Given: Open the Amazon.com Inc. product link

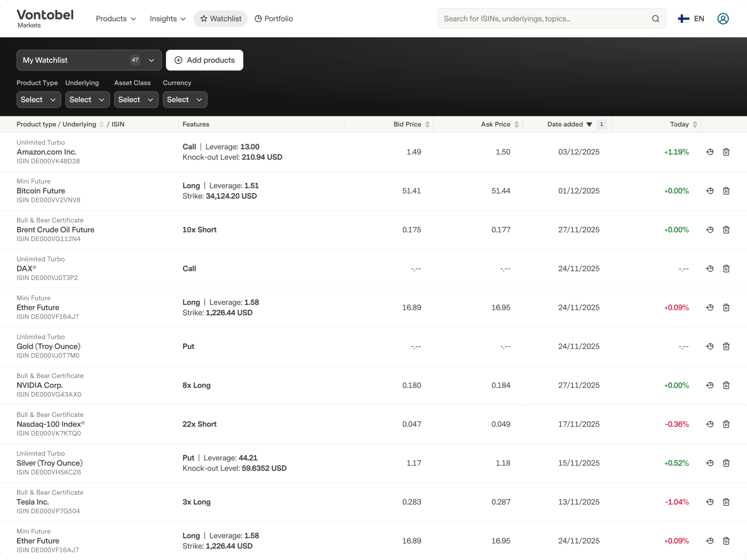Looking at the screenshot, I should (x=46, y=152).
